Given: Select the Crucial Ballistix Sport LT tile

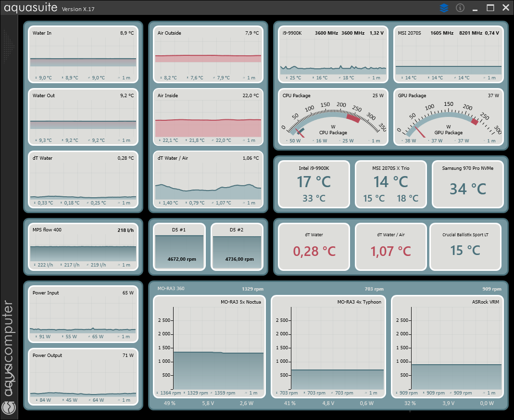Looking at the screenshot, I should pos(465,247).
